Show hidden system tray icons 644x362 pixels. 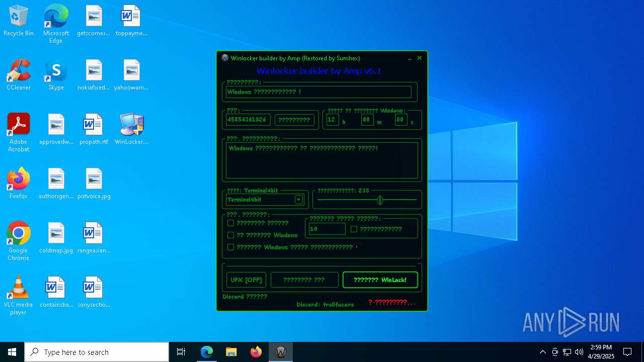coord(543,352)
